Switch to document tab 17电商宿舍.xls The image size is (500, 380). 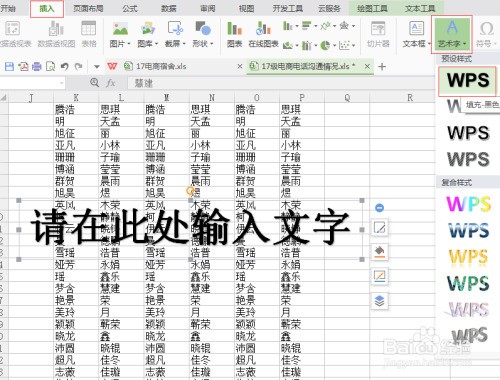click(x=161, y=66)
